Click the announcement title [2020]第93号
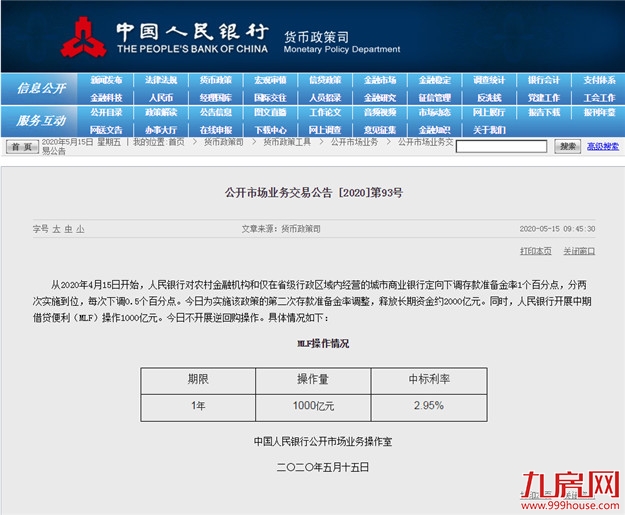625x515 pixels. click(x=314, y=193)
